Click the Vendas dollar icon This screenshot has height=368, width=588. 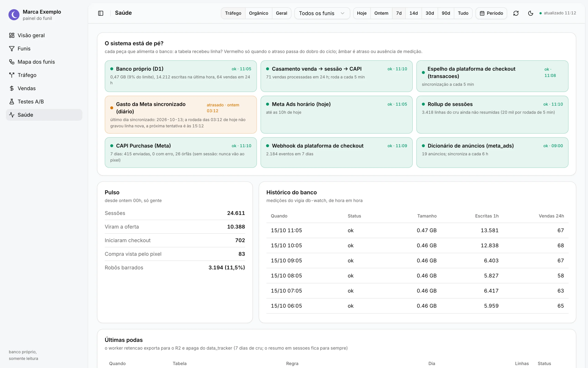tap(12, 88)
